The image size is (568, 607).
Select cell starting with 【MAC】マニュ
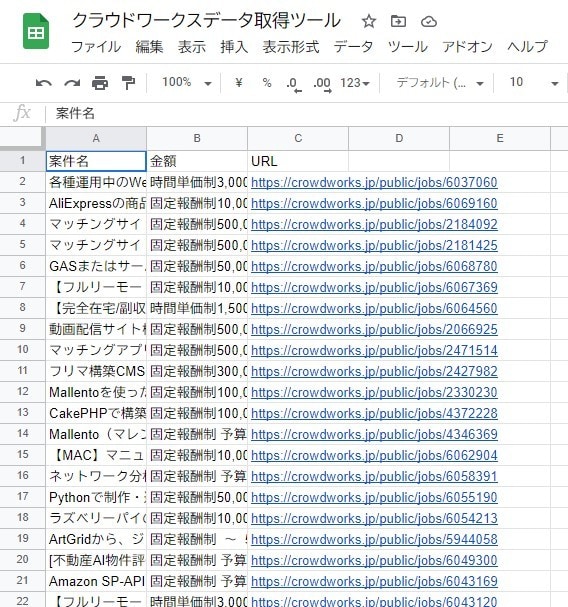point(96,455)
